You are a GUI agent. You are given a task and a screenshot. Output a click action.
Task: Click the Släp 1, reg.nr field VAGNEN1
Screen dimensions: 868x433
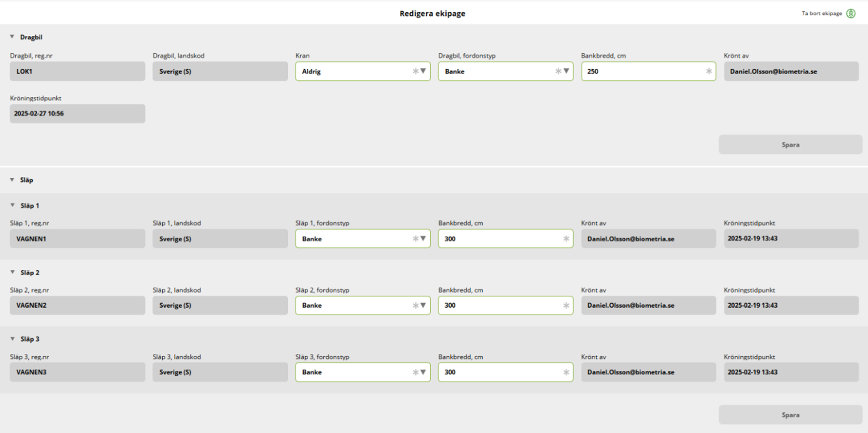coord(78,239)
